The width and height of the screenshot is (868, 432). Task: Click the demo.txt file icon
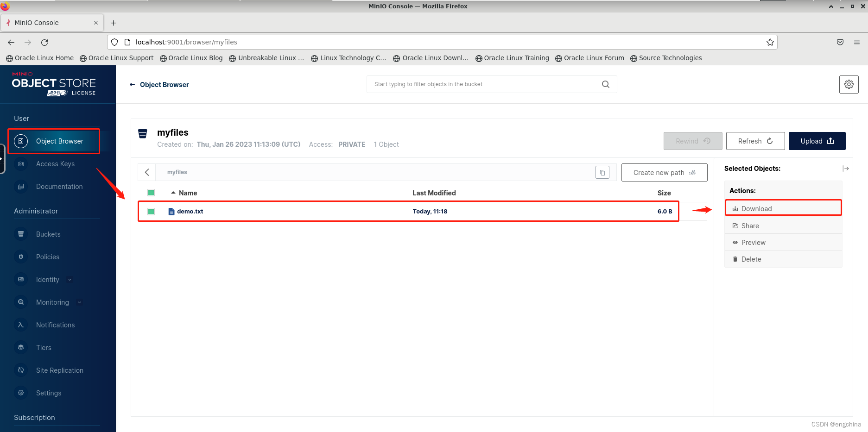pos(171,212)
